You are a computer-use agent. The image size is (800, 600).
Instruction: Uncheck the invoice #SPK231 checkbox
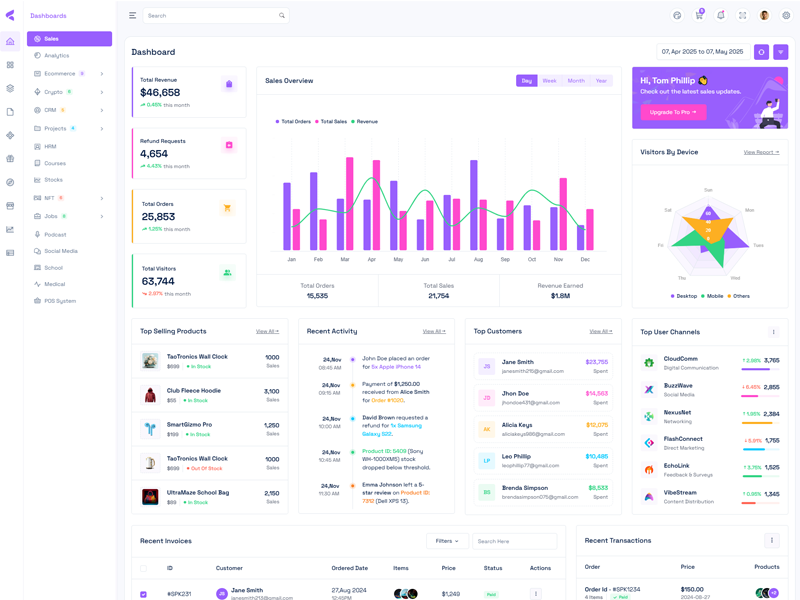coord(143,594)
